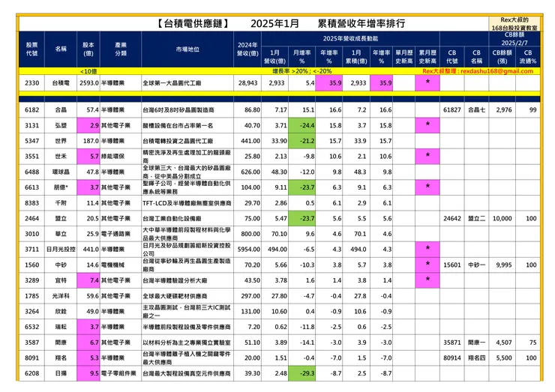Screen dimensions: 555x392
Task: Select the 世禾 name cell
Action: click(61, 157)
